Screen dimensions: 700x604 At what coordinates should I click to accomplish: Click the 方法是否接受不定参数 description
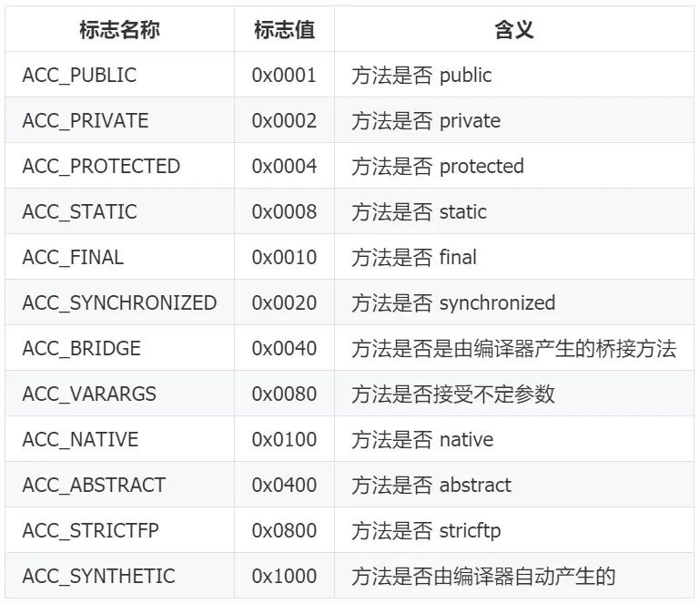click(x=453, y=394)
